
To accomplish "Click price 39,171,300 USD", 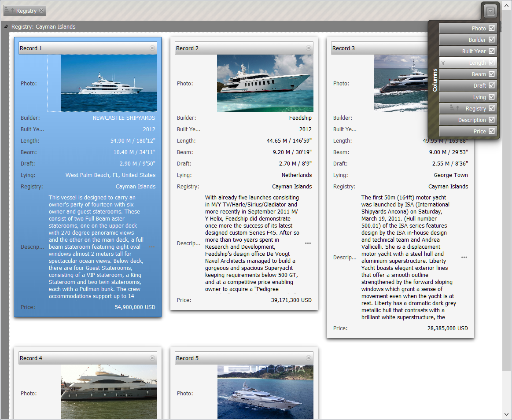I will [291, 300].
